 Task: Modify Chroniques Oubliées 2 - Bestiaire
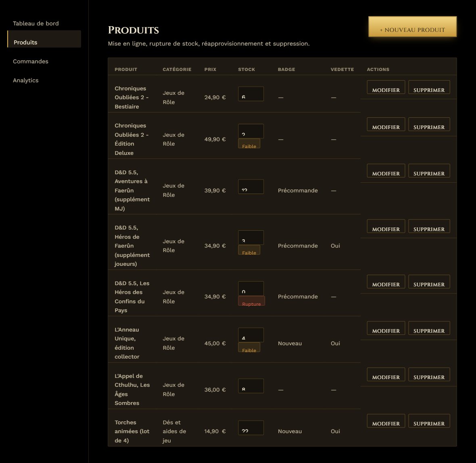[386, 87]
